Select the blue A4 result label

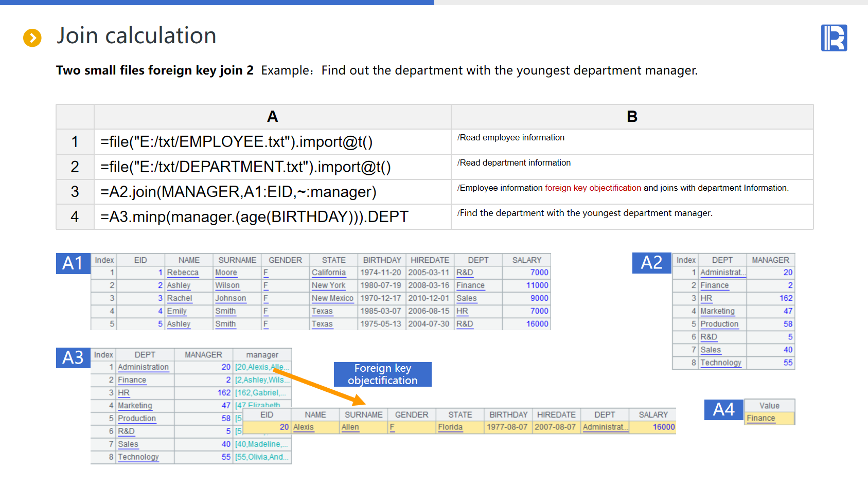click(x=723, y=409)
